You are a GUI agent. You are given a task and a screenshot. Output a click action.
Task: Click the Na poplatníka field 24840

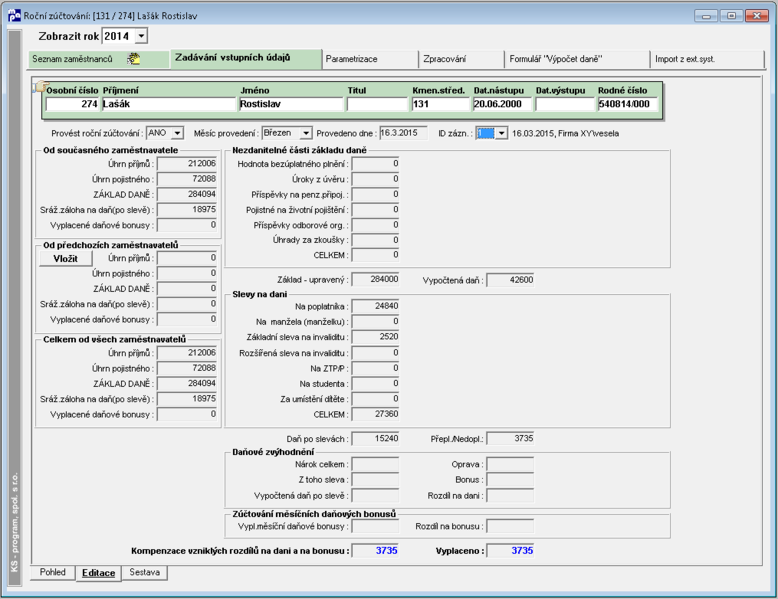(x=375, y=306)
